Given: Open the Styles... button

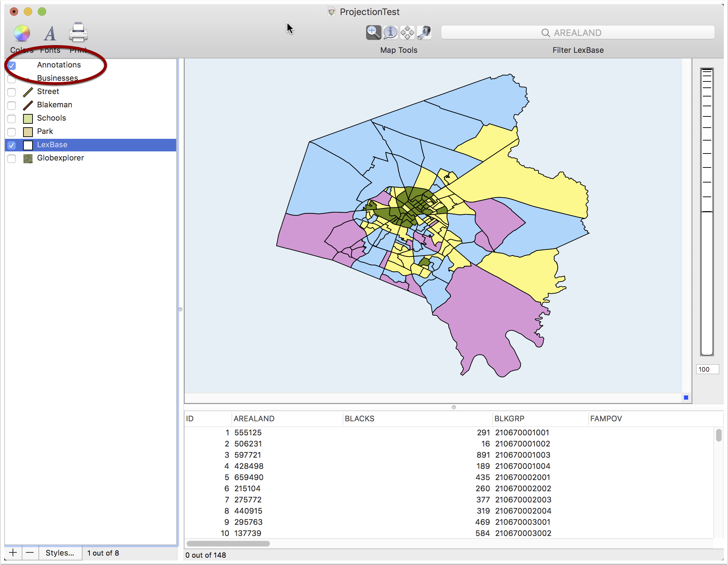Looking at the screenshot, I should click(60, 553).
